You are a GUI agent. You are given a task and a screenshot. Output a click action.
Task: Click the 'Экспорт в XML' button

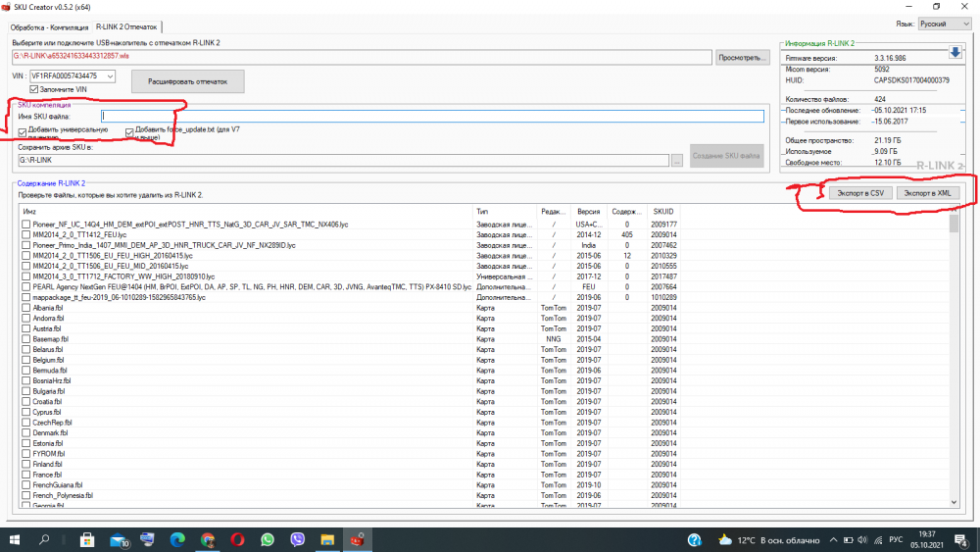pyautogui.click(x=927, y=193)
